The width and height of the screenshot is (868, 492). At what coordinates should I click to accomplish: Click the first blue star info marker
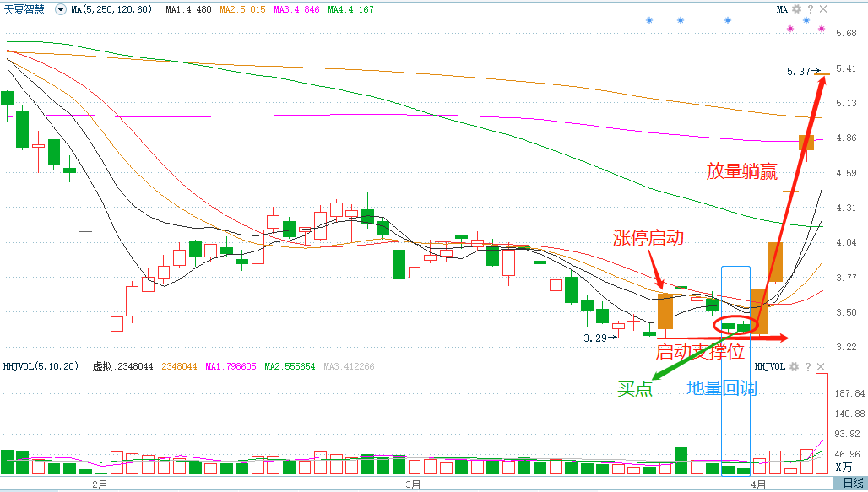[x=649, y=20]
